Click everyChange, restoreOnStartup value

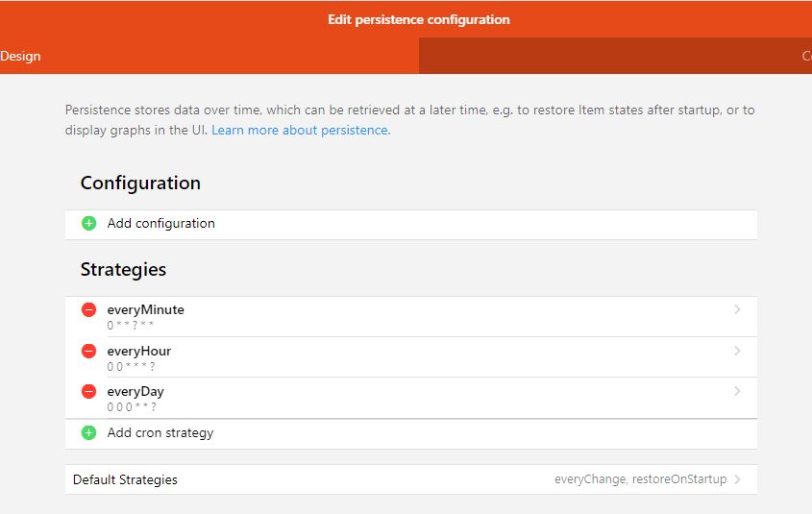(x=641, y=479)
